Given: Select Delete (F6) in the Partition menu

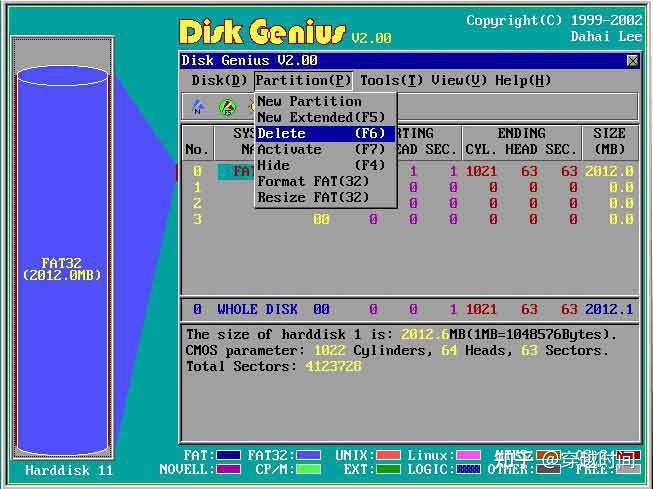Looking at the screenshot, I should 326,134.
